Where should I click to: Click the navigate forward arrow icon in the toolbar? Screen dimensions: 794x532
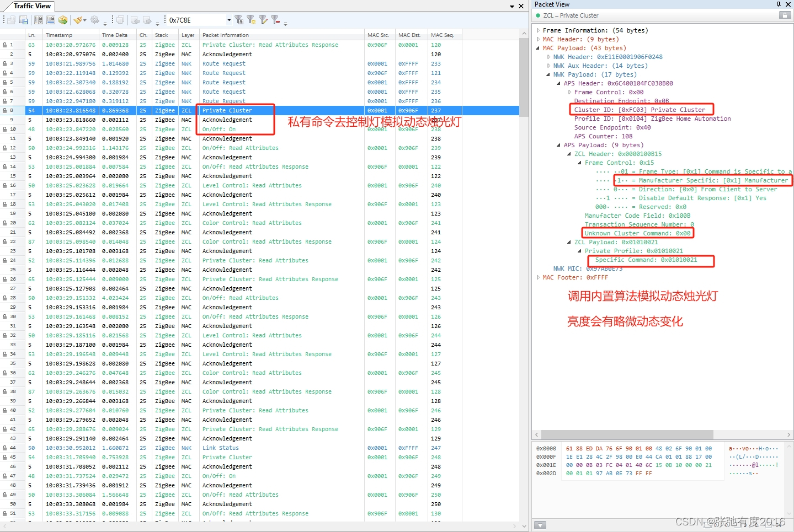147,20
